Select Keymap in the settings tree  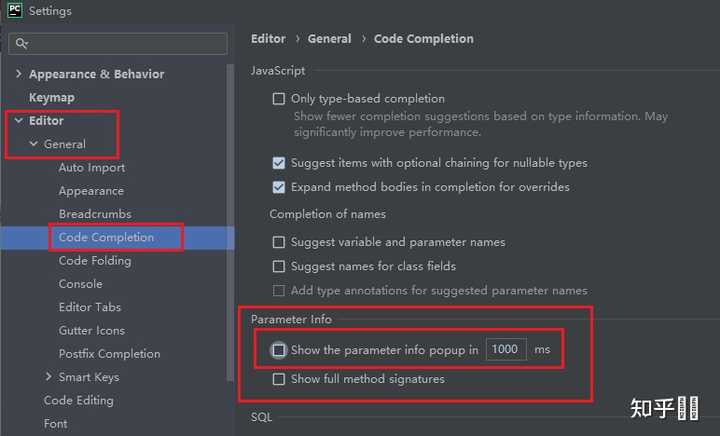click(x=51, y=97)
